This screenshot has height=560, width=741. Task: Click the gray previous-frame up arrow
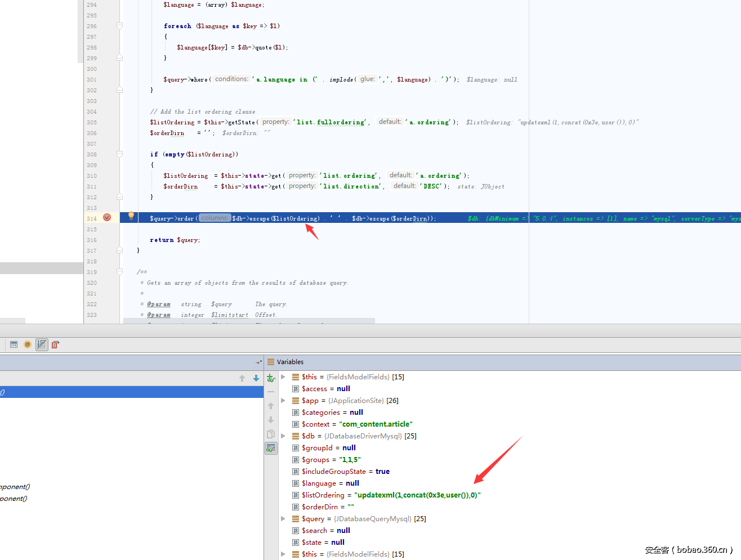(x=242, y=378)
